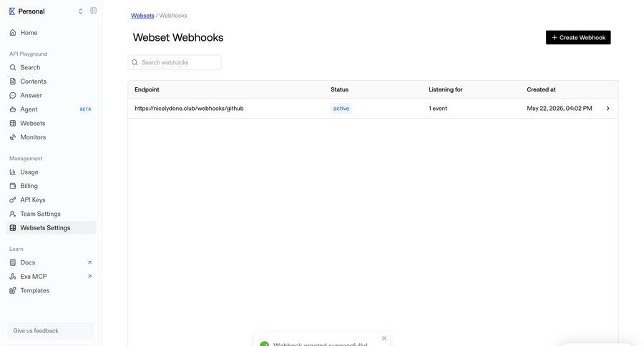
Task: Click external link arrow beside Exa MCP
Action: (89, 276)
